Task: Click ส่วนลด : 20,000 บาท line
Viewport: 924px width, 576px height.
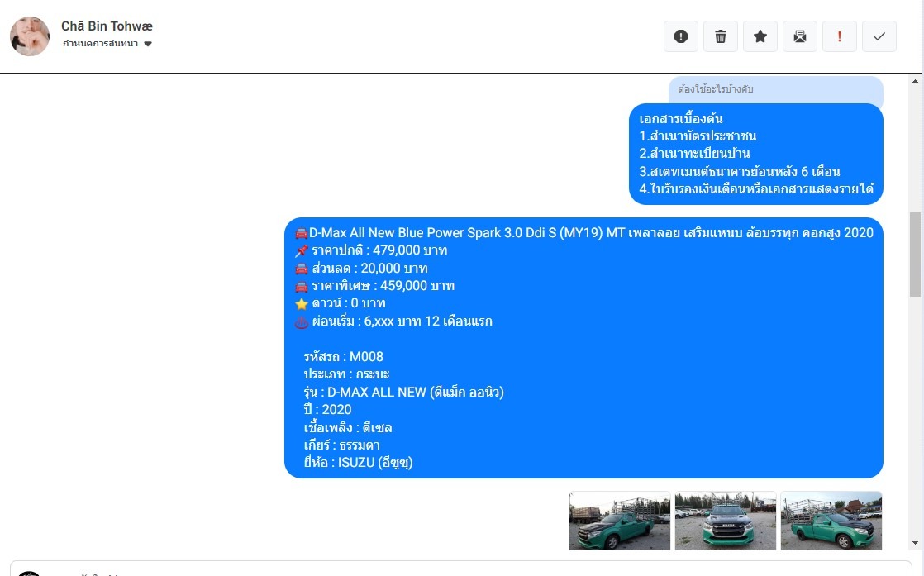Action: pyautogui.click(x=361, y=268)
